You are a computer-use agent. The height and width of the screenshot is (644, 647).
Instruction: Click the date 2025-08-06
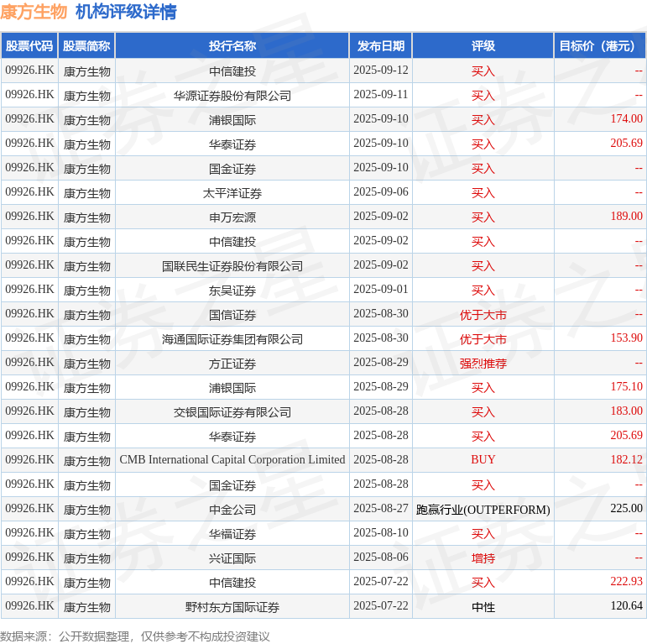tap(381, 557)
